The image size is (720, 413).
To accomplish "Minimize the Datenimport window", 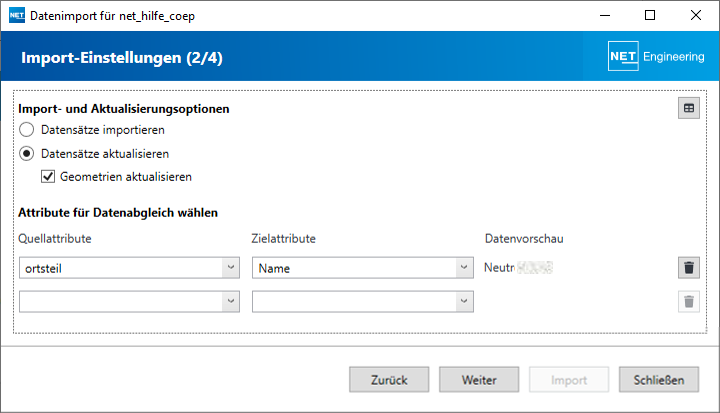I will 605,15.
